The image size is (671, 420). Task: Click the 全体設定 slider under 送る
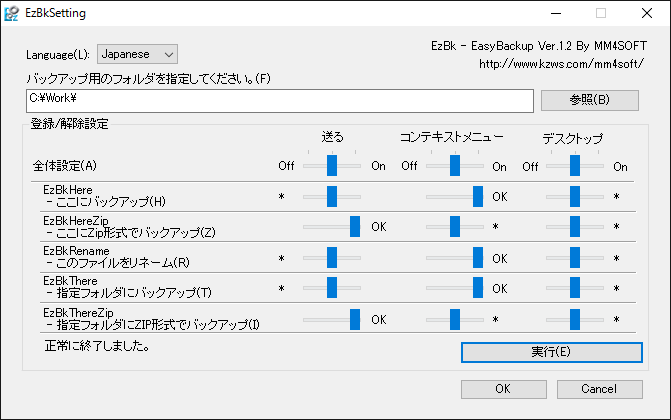pos(332,166)
